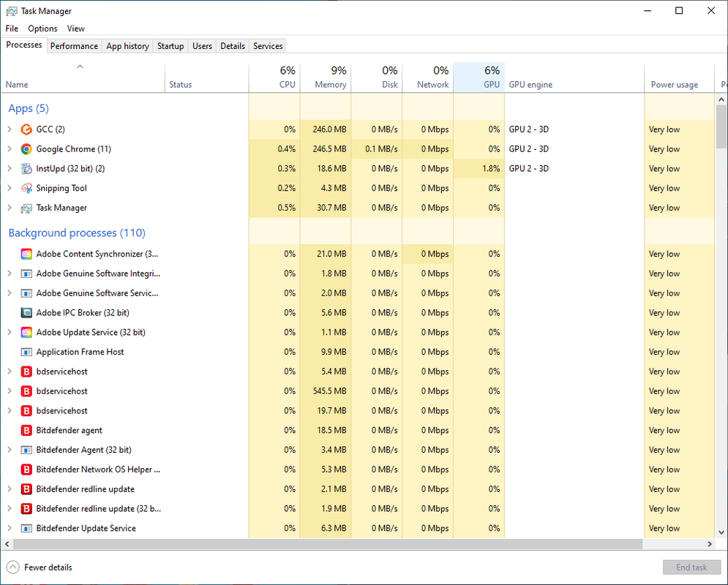This screenshot has width=728, height=585.
Task: Click the Fewer details arrow icon
Action: pyautogui.click(x=12, y=567)
